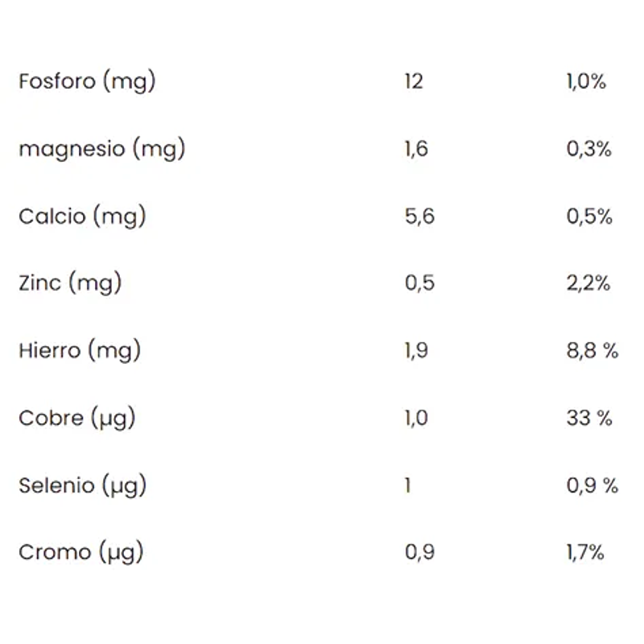Select the magnesio (mg) label

[x=101, y=150]
